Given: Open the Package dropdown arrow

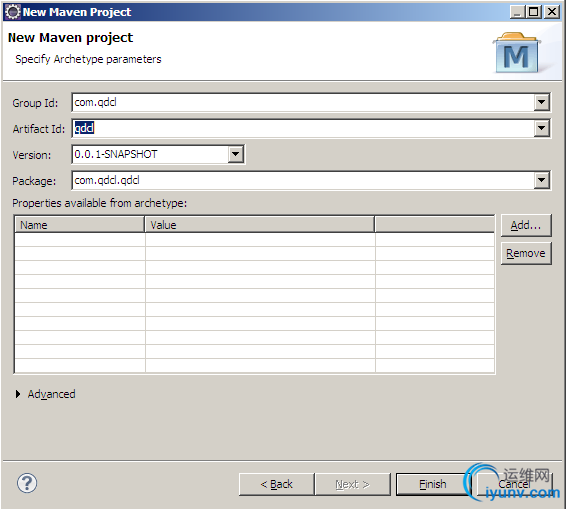Looking at the screenshot, I should click(541, 180).
